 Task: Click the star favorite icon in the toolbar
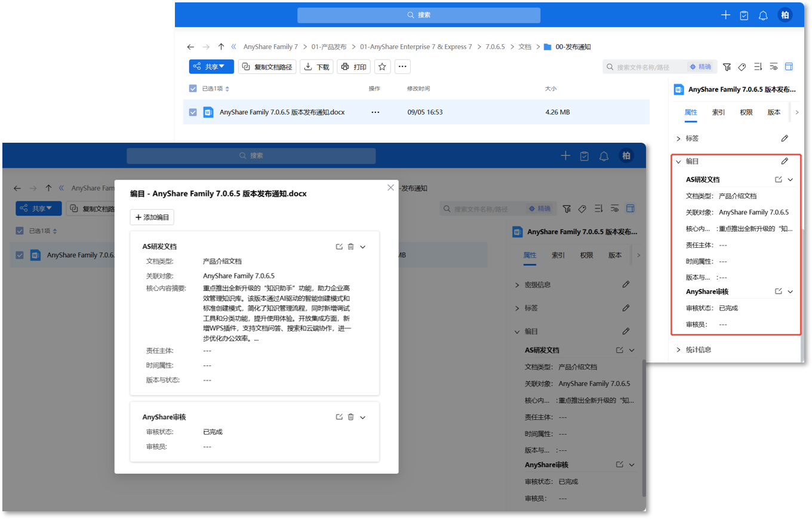click(x=382, y=67)
